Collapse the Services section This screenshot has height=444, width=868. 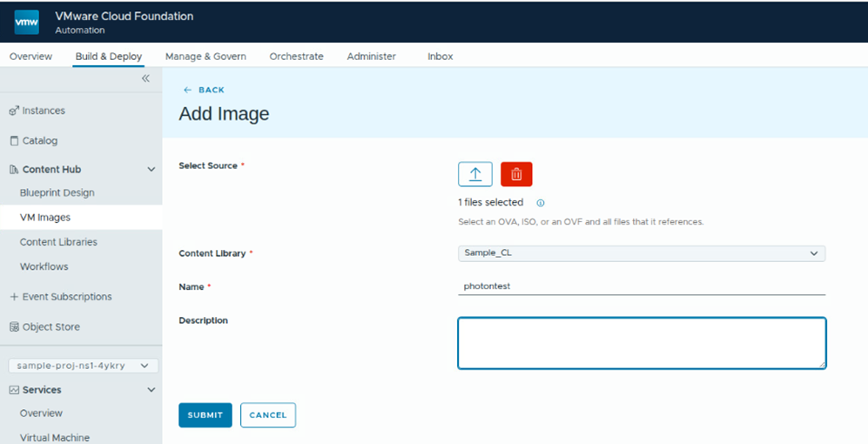[x=151, y=390]
